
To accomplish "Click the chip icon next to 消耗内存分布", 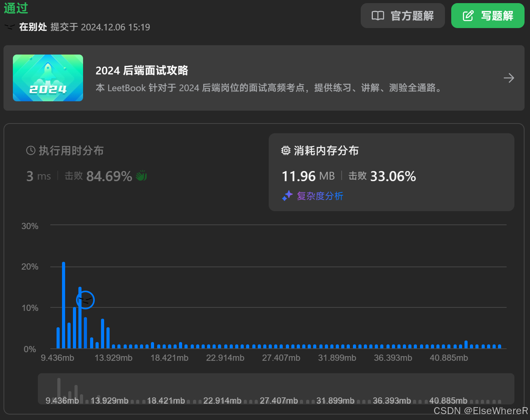I will 286,150.
